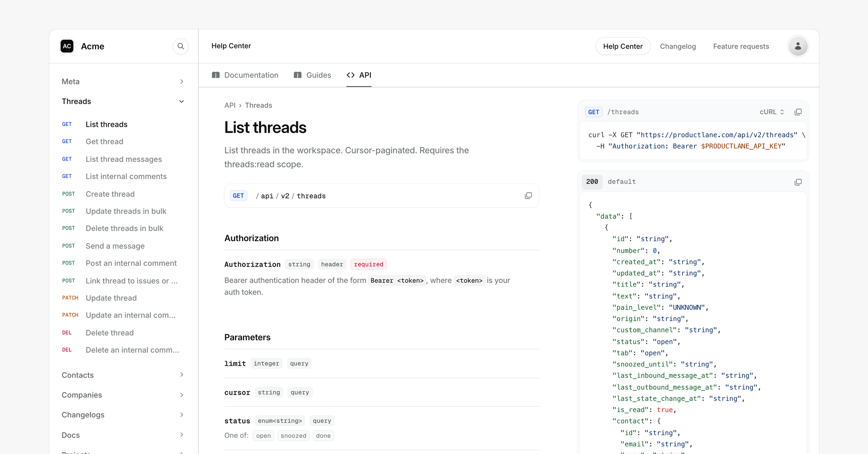
Task: Select the API tab
Action: click(359, 75)
